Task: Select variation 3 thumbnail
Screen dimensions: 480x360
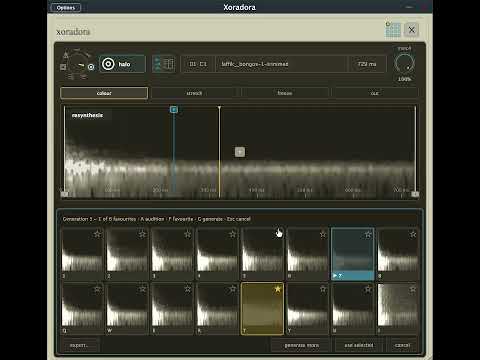Action: [x=172, y=254]
